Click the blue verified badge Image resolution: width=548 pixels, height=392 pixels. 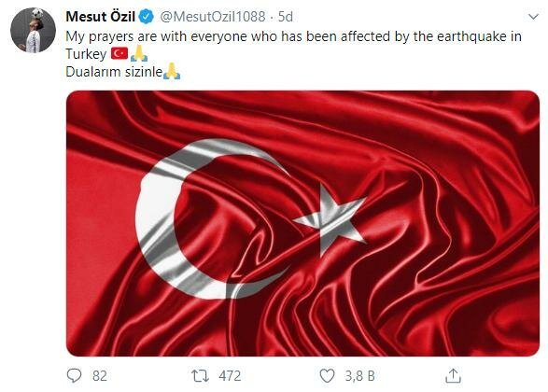147,17
